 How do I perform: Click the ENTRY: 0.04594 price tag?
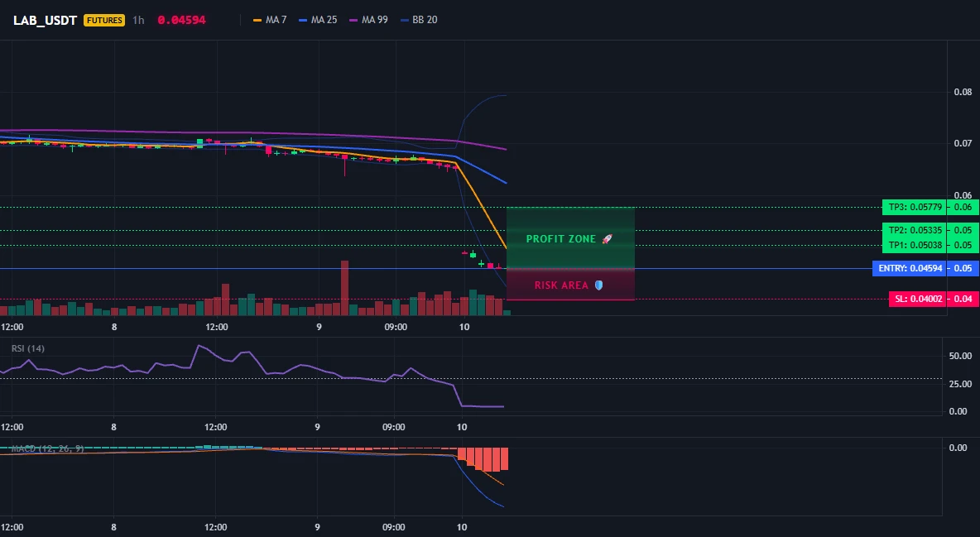pyautogui.click(x=910, y=268)
